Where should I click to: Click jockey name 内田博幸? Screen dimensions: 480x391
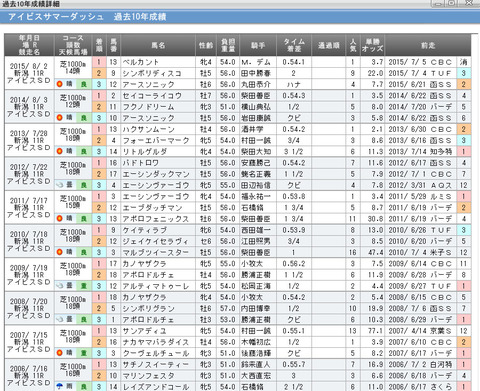coord(256,309)
